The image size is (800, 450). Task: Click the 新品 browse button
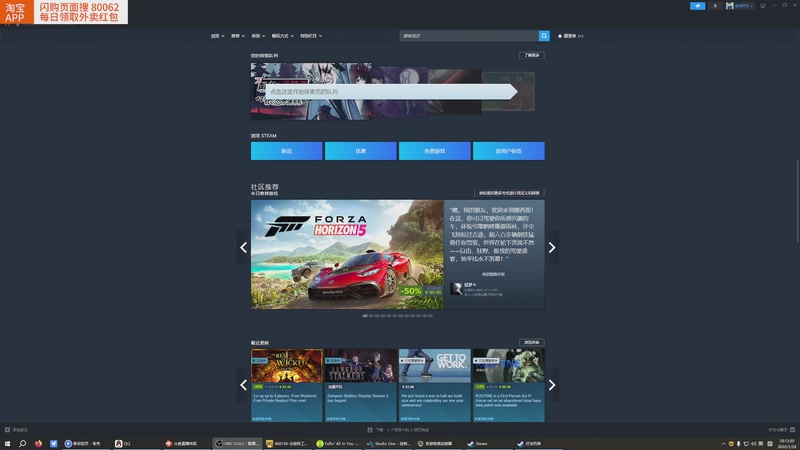(286, 151)
